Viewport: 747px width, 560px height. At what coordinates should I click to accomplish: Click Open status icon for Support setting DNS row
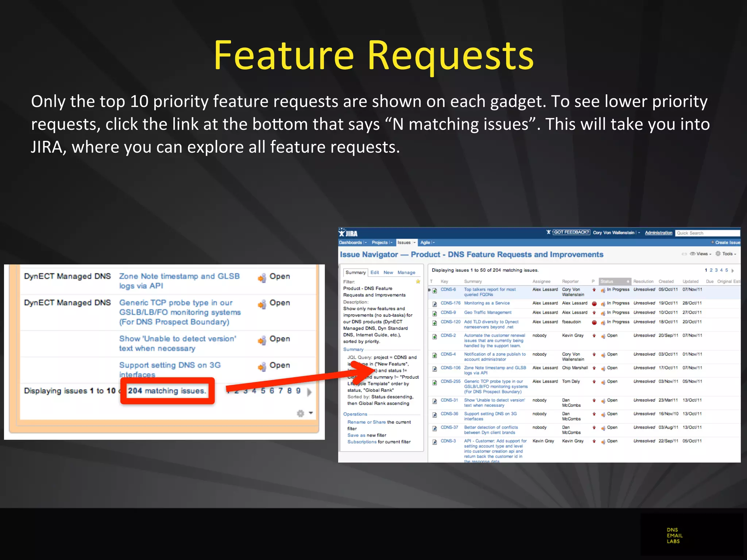[262, 367]
